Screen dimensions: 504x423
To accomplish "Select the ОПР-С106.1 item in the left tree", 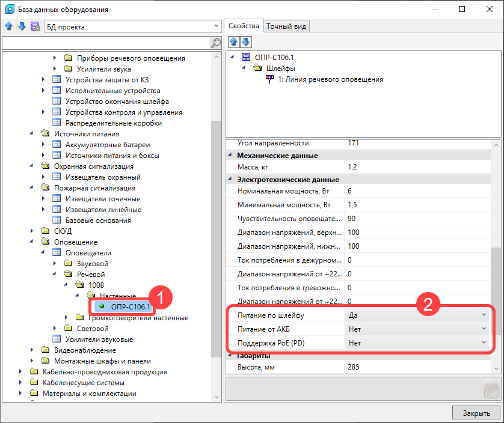I will tap(130, 307).
